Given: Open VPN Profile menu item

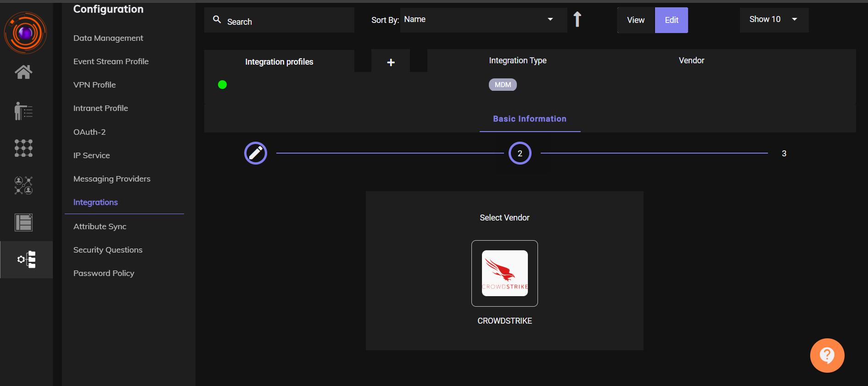Looking at the screenshot, I should pos(95,85).
